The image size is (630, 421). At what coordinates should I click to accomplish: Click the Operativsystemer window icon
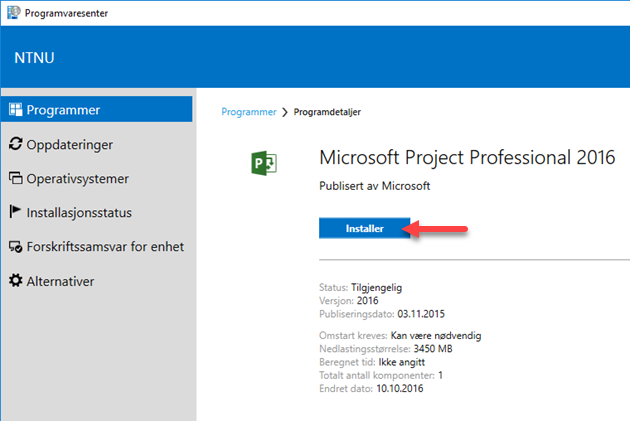[16, 178]
